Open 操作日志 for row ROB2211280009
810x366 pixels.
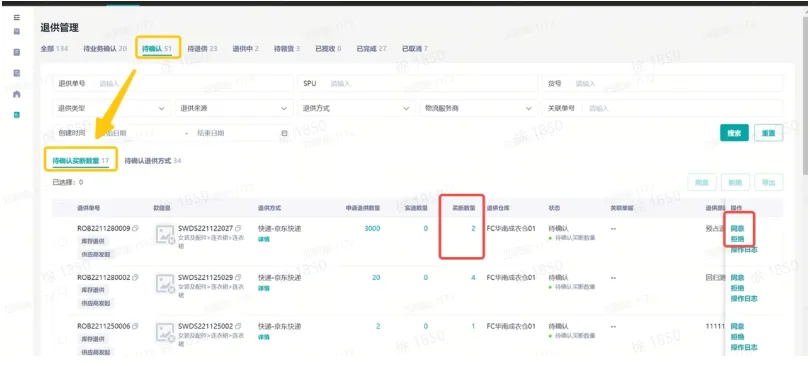tap(744, 249)
